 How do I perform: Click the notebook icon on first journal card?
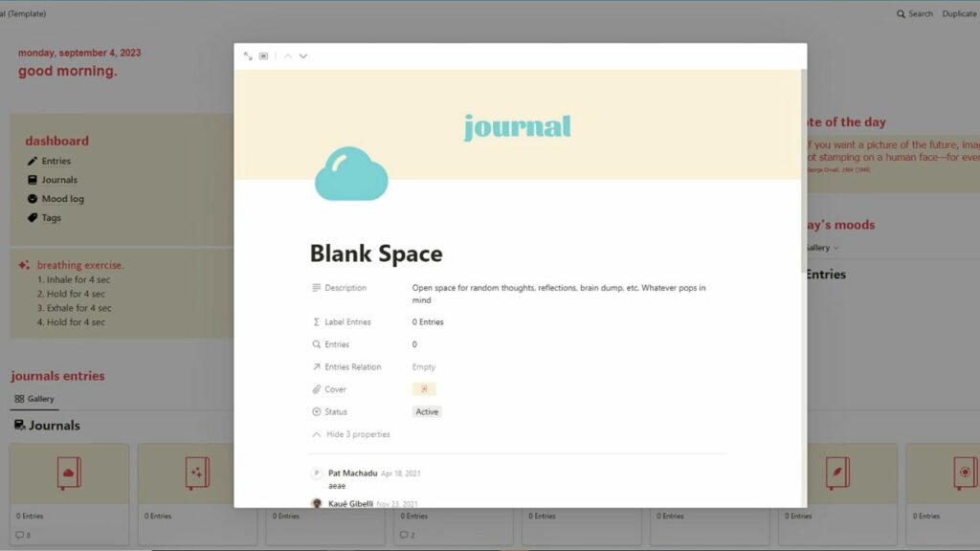coord(69,474)
